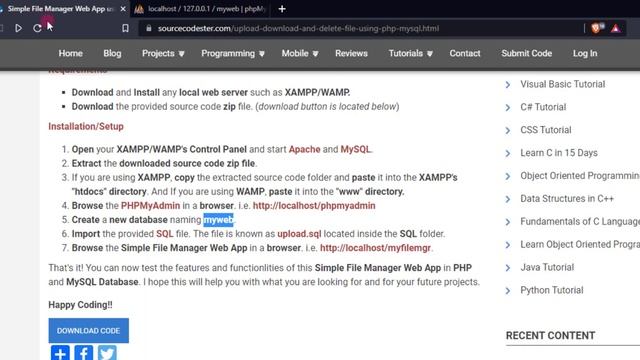Viewport: 640px width, 360px height.
Task: Click the Installation/Setup heading
Action: [x=86, y=127]
